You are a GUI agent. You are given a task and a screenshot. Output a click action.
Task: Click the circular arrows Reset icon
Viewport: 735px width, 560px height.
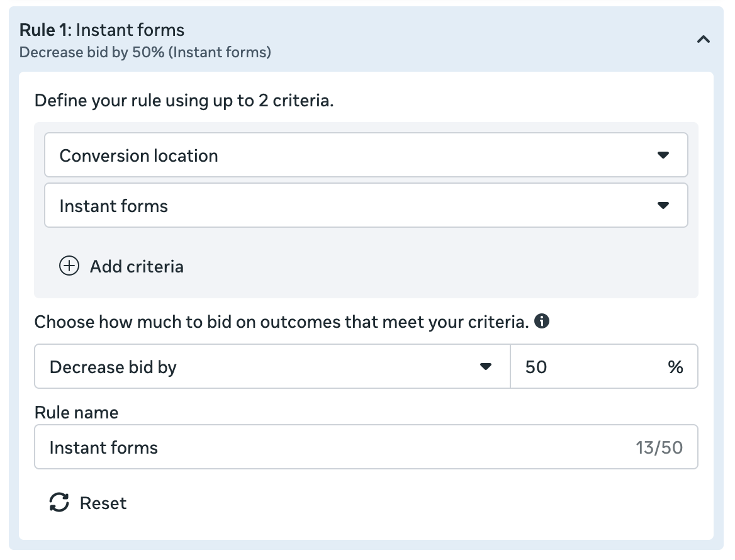coord(59,503)
